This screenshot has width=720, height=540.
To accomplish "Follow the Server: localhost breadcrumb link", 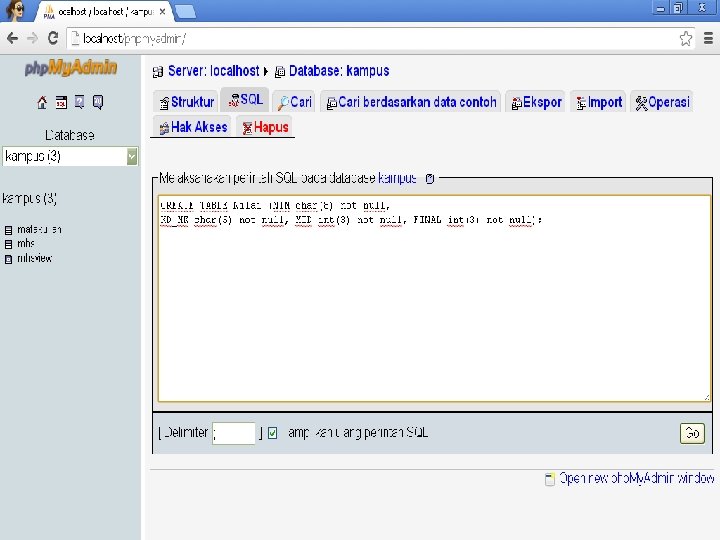I will 213,71.
